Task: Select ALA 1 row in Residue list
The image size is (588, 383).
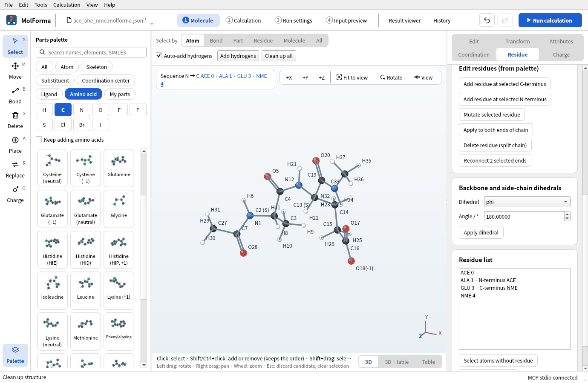Action: (x=514, y=280)
